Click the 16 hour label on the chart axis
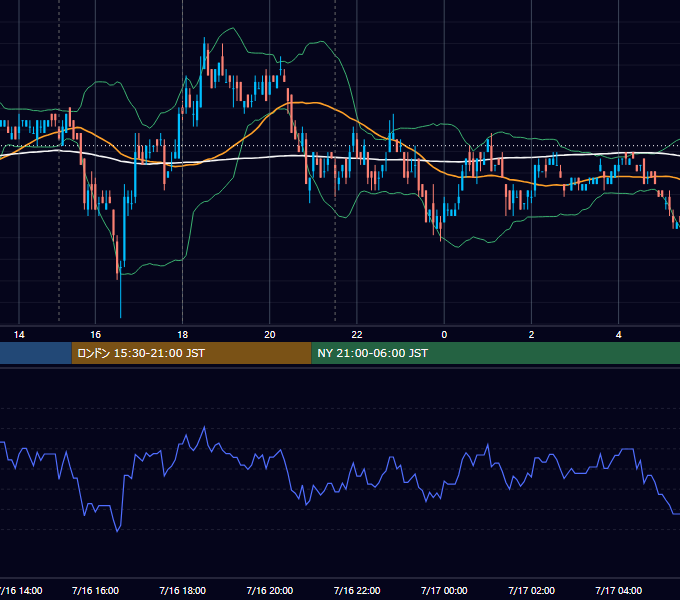680x600 pixels. pyautogui.click(x=95, y=335)
